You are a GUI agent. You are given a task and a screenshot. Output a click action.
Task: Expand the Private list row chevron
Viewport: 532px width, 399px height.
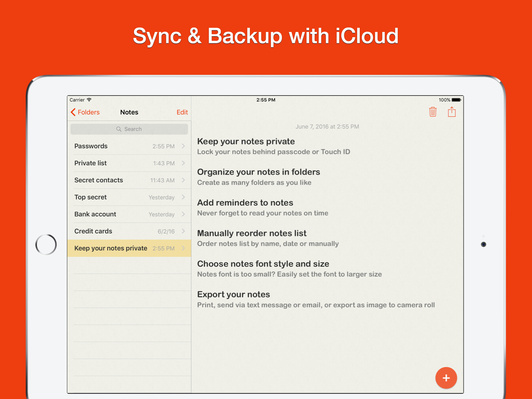tap(183, 163)
